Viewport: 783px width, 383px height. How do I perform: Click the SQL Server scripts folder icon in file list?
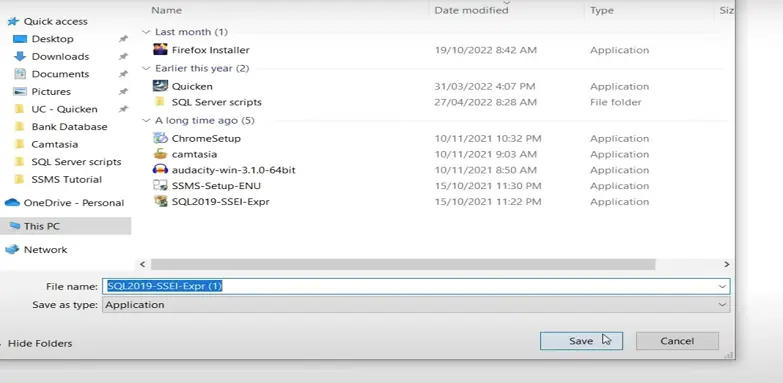[160, 102]
